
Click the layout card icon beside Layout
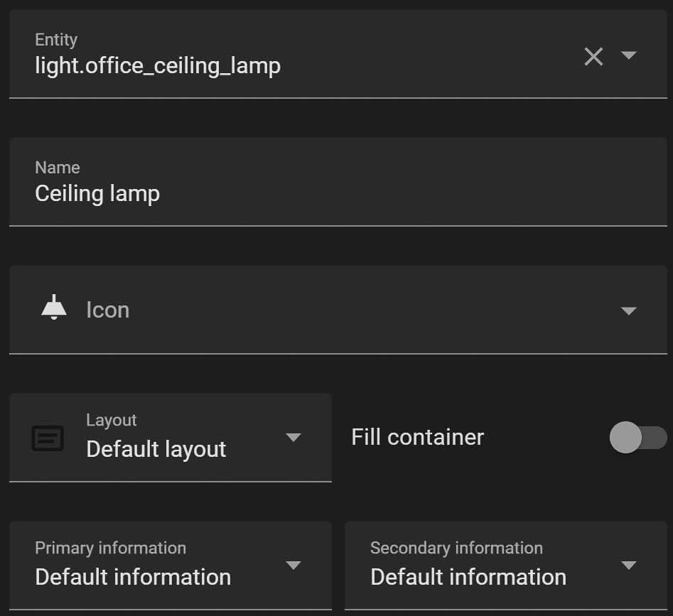[48, 438]
